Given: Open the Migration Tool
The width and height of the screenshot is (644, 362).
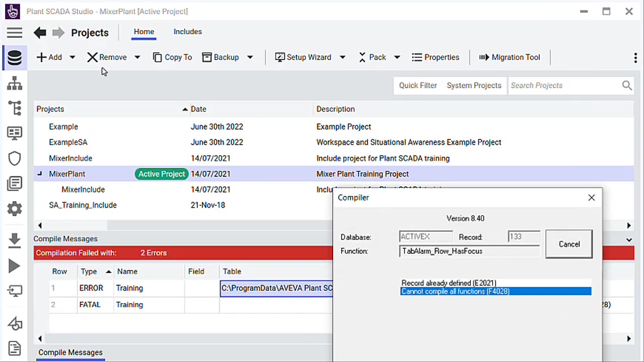Looking at the screenshot, I should point(509,57).
